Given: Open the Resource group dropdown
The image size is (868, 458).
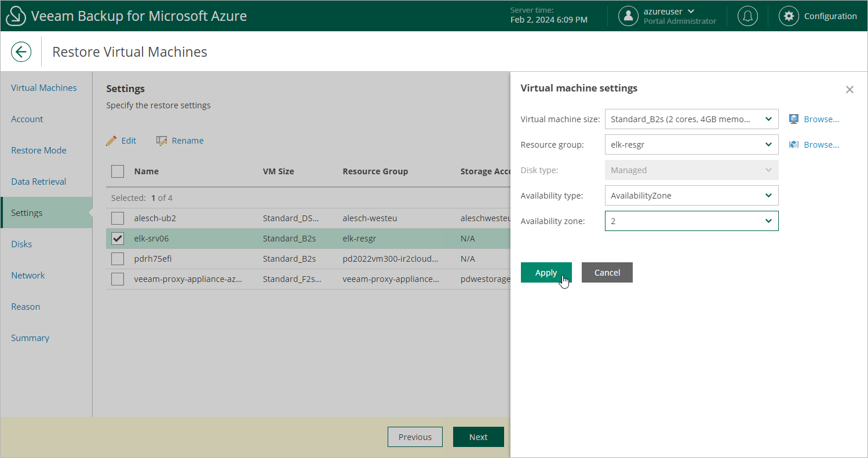Looking at the screenshot, I should (x=691, y=145).
